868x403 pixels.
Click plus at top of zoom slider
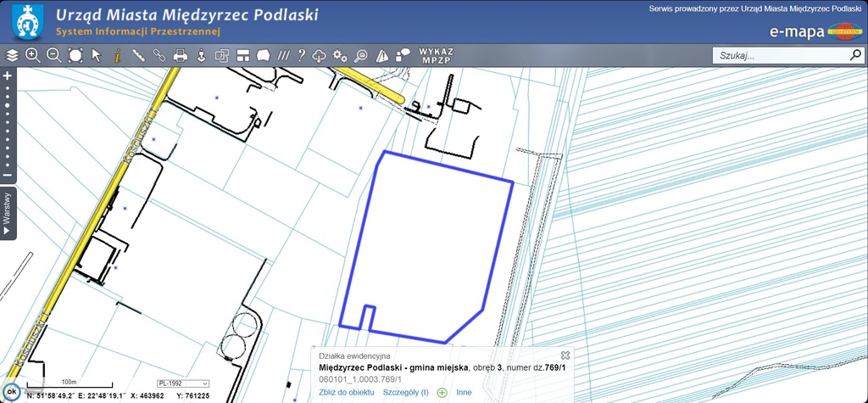click(8, 76)
